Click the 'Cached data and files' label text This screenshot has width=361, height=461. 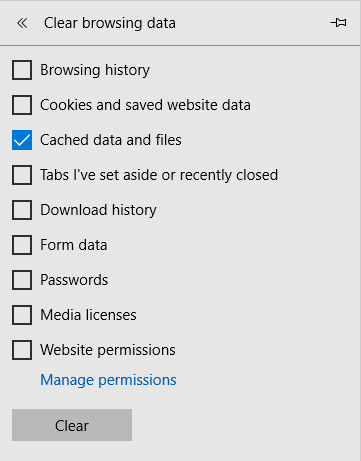click(111, 140)
